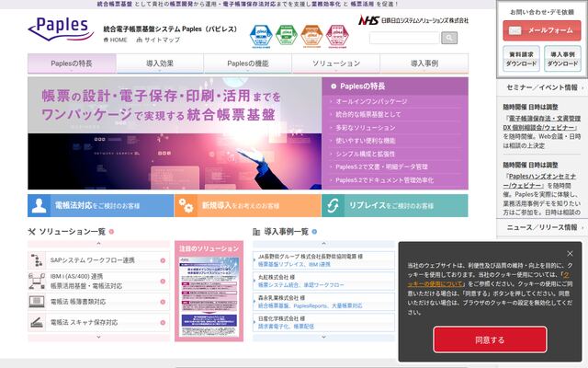This screenshot has height=368, width=588.
Task: Click the 導入事例 ダウンロード button
Action: click(562, 59)
